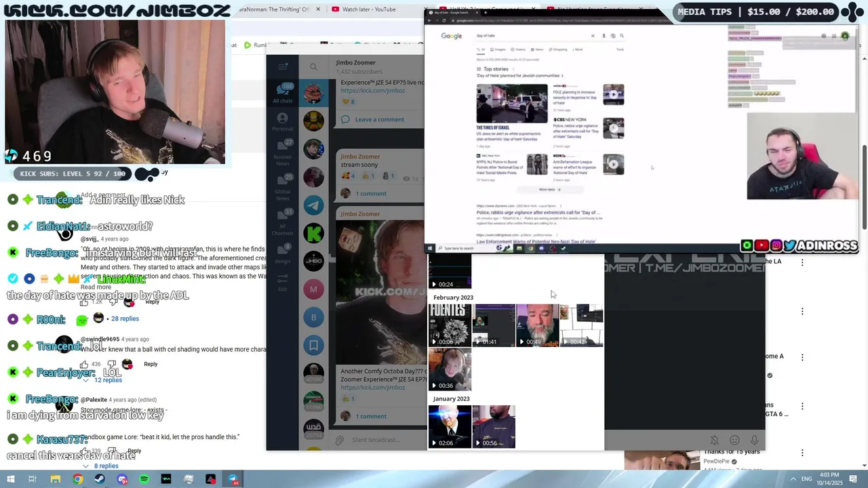Image resolution: width=868 pixels, height=488 pixels.
Task: Play the 00:36 video thumbnail
Action: tap(450, 369)
